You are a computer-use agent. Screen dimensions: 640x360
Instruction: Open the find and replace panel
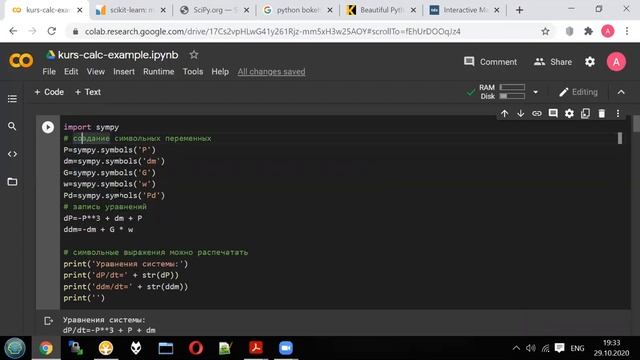click(x=12, y=127)
